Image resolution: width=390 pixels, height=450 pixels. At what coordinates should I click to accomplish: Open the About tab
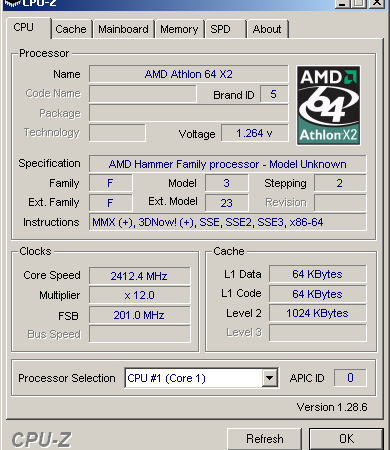(267, 29)
